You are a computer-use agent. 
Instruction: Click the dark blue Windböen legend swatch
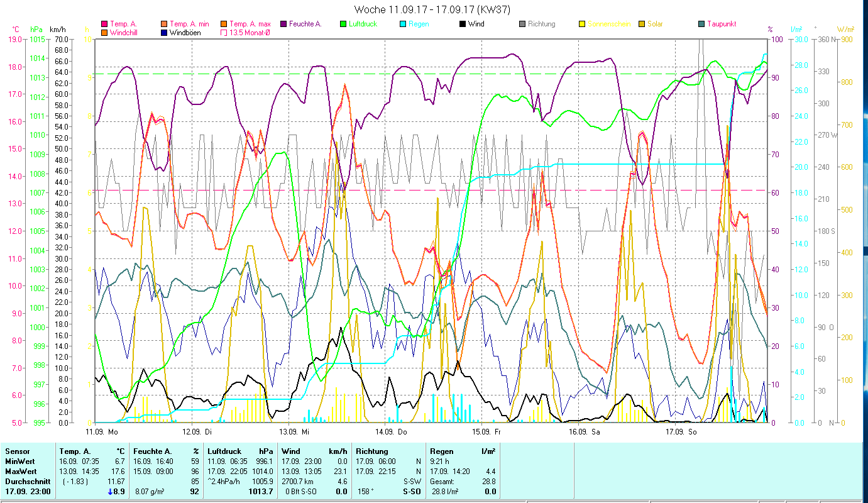coord(164,32)
